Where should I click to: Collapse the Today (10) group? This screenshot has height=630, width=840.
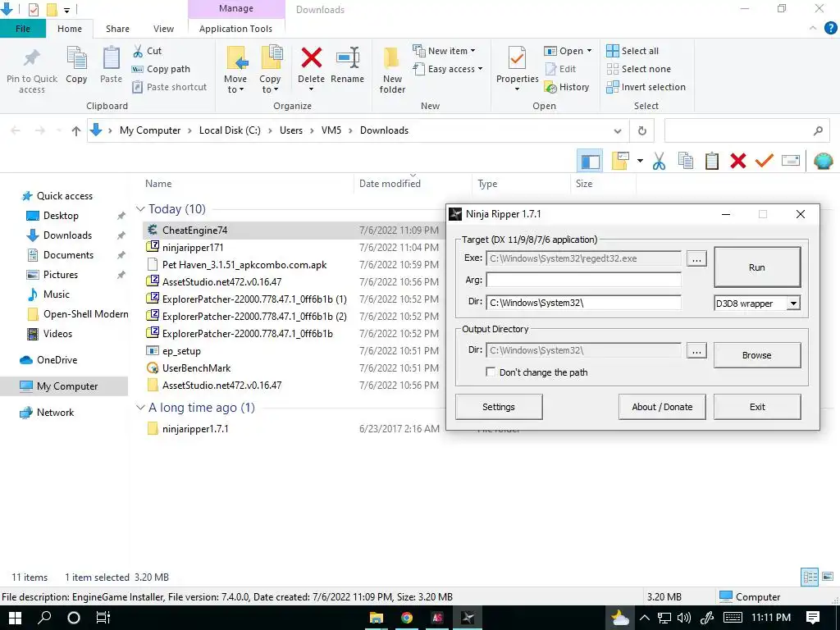click(140, 209)
